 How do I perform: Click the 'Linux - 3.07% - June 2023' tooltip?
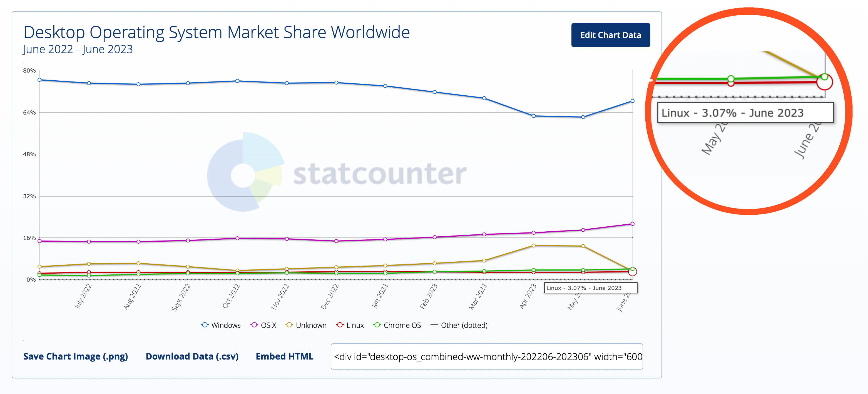tap(590, 288)
